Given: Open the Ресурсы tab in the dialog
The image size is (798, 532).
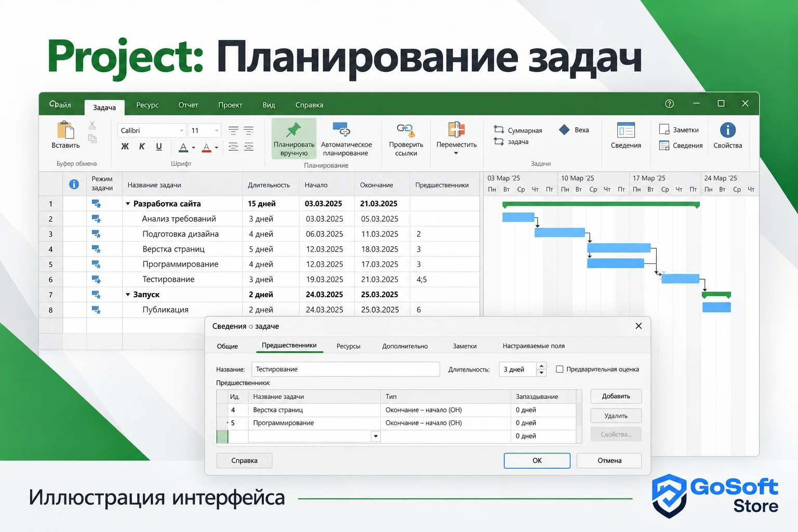Looking at the screenshot, I should pos(348,346).
